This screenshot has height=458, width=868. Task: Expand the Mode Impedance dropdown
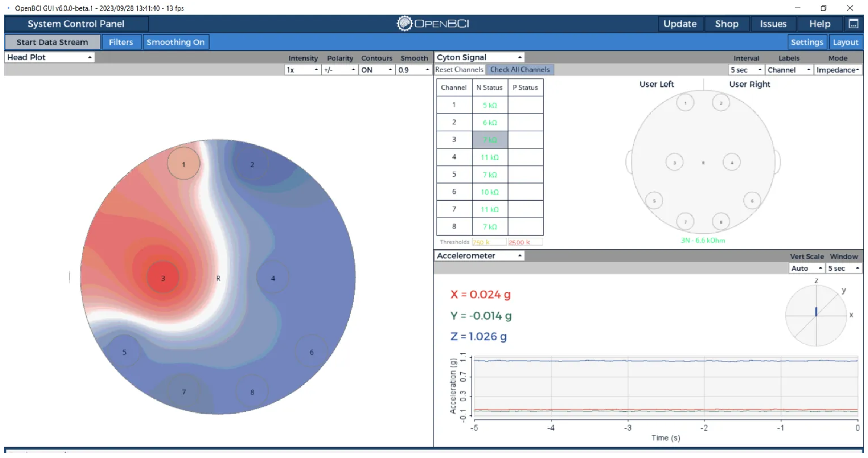[838, 70]
